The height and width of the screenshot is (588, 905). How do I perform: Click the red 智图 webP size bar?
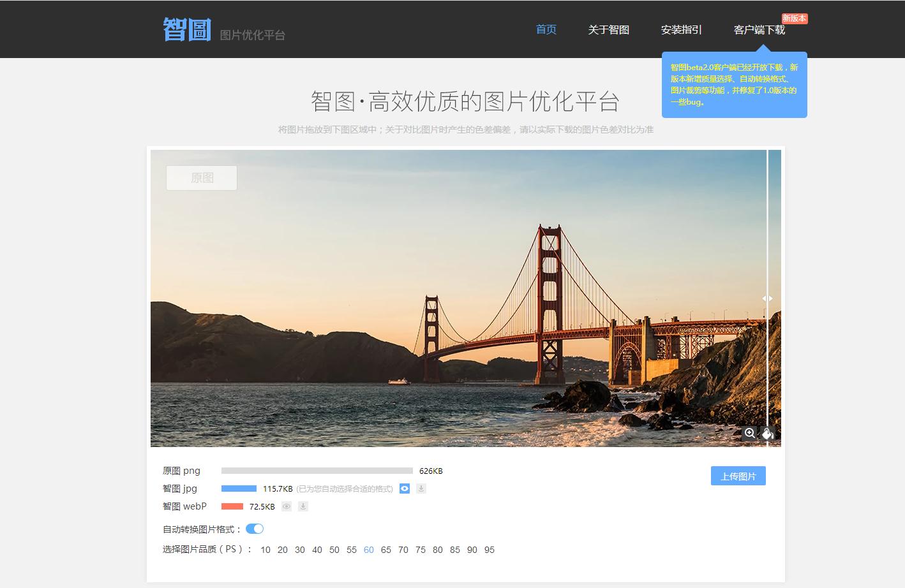232,506
